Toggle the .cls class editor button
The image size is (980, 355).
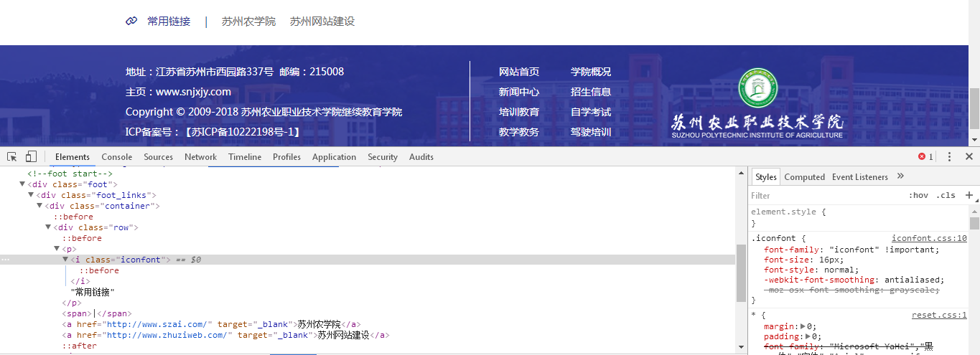(946, 195)
